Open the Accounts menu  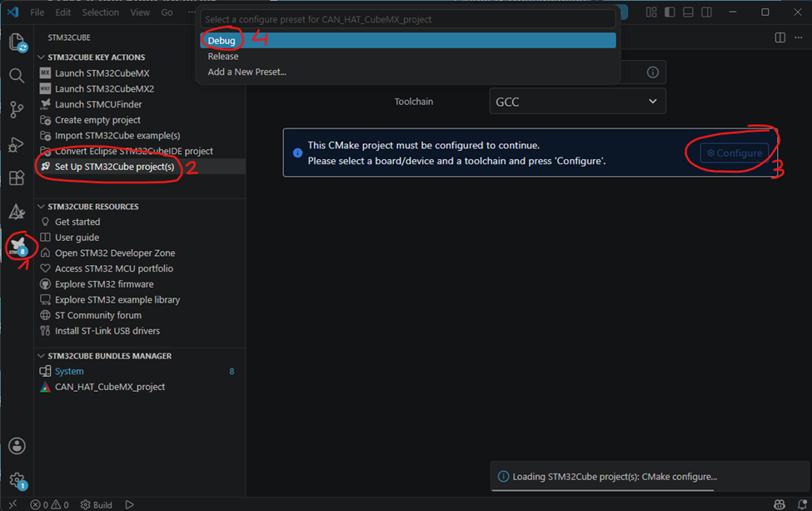(17, 446)
